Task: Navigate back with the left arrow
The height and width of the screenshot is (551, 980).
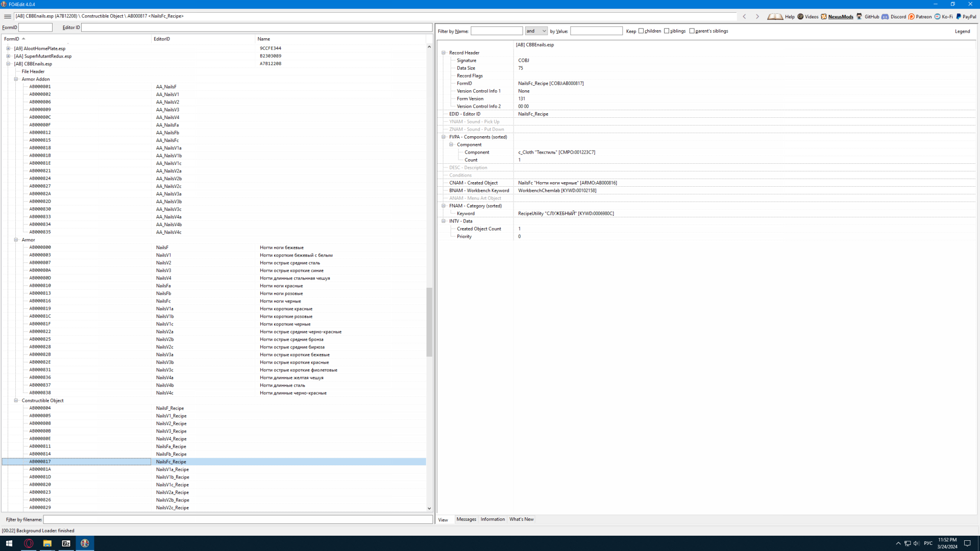Action: (x=745, y=16)
